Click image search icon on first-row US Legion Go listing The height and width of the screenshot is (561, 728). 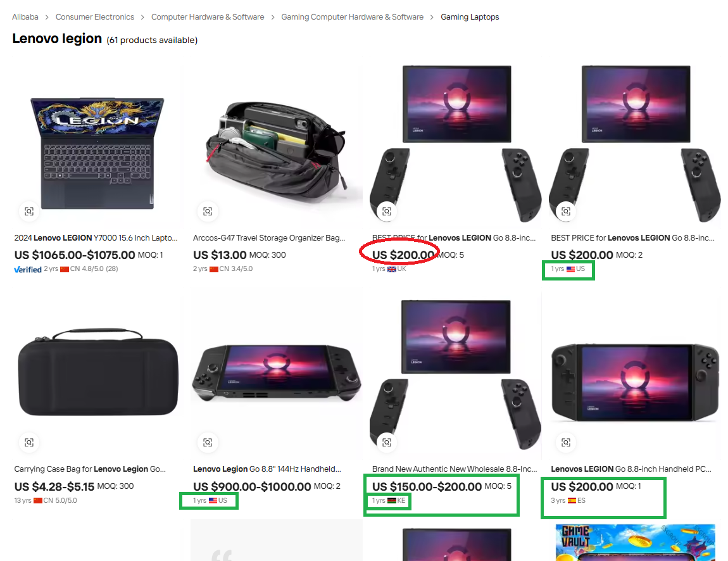(565, 211)
